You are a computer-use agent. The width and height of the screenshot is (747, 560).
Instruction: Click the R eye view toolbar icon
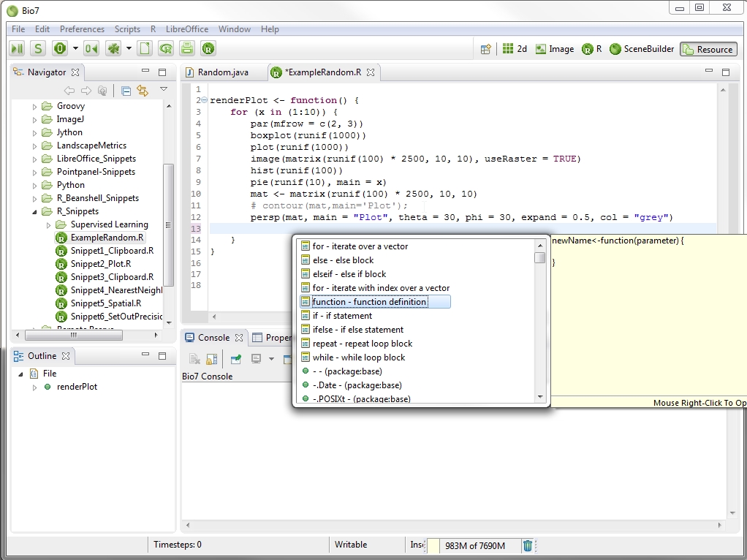[x=166, y=48]
